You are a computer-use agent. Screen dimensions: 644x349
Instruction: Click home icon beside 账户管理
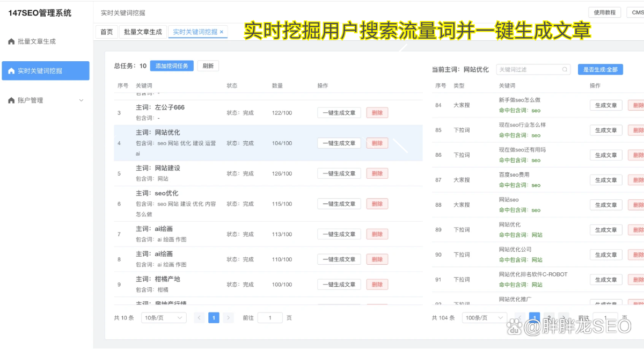pyautogui.click(x=11, y=100)
